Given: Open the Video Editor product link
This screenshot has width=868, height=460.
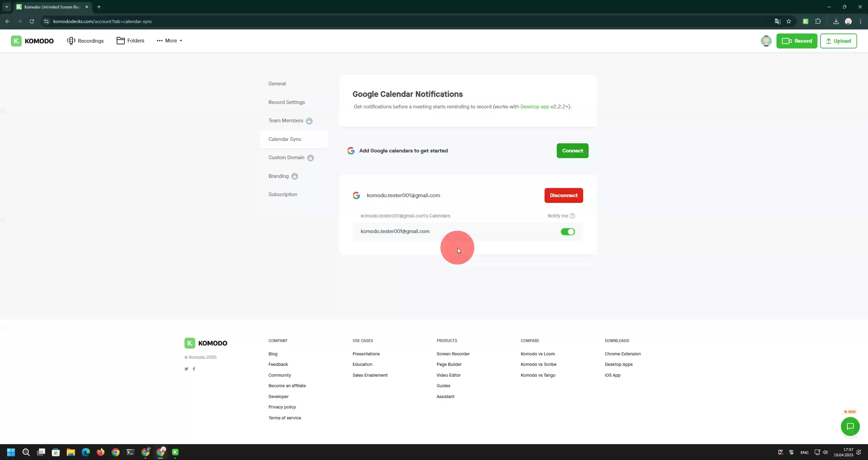Looking at the screenshot, I should point(449,375).
